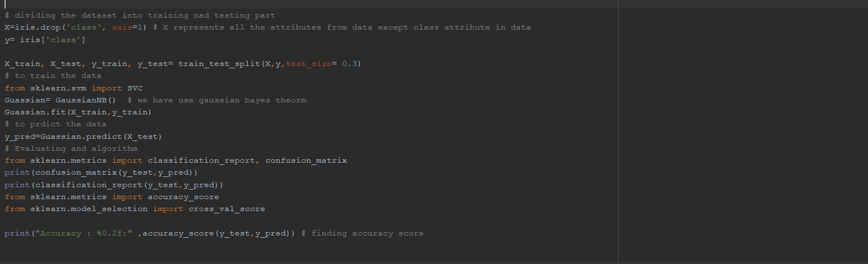
Task: Click the comment 'we have use gaussian bayes theorm'
Action: (x=217, y=100)
